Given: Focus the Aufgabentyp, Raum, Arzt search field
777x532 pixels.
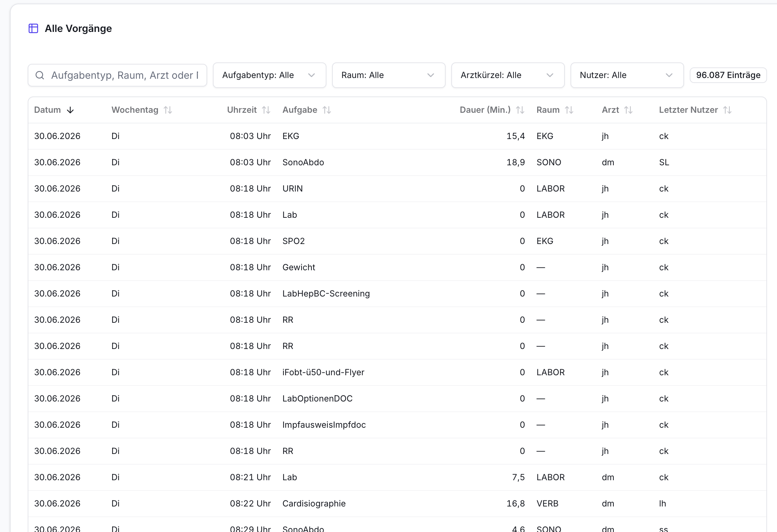Looking at the screenshot, I should click(x=117, y=75).
